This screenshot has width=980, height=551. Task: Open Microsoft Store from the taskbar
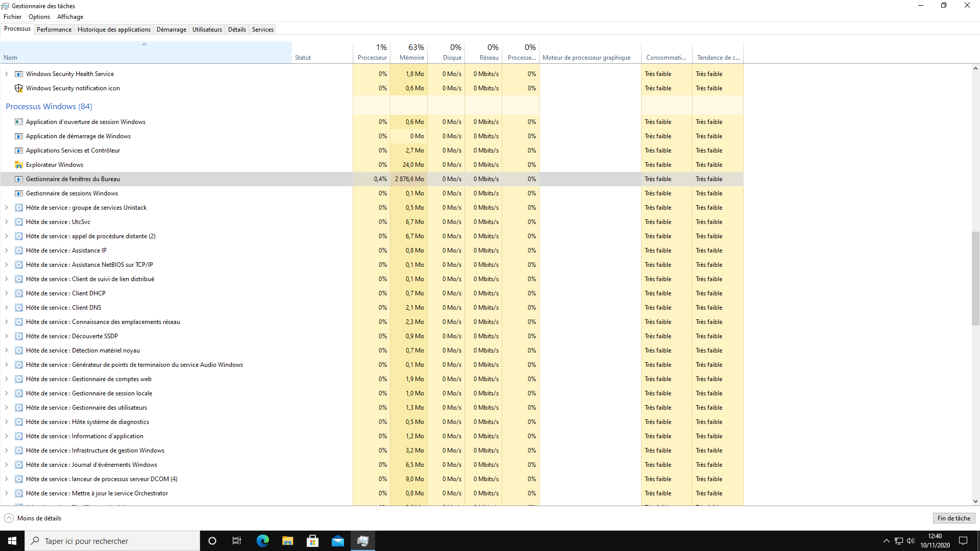click(312, 541)
